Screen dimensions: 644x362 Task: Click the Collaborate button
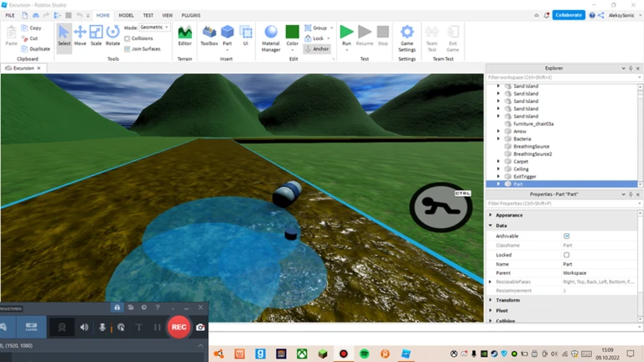coord(569,15)
